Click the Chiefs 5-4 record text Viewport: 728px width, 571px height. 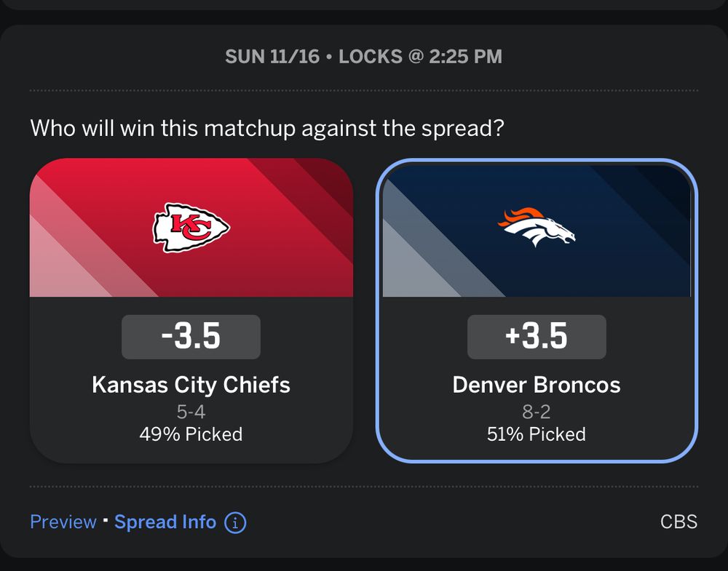191,412
